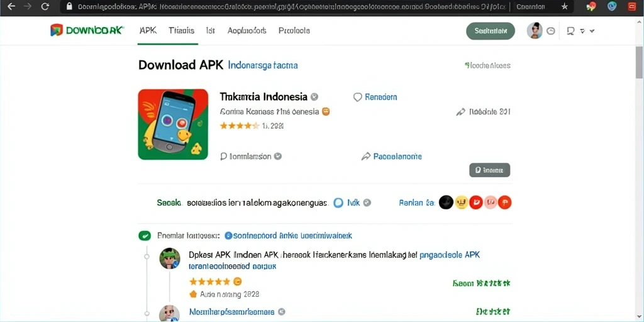Click the first red circle share icon
This screenshot has height=322, width=644.
tap(476, 202)
